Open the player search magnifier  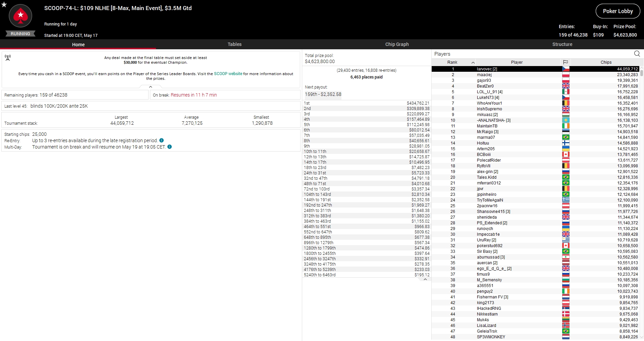(637, 54)
